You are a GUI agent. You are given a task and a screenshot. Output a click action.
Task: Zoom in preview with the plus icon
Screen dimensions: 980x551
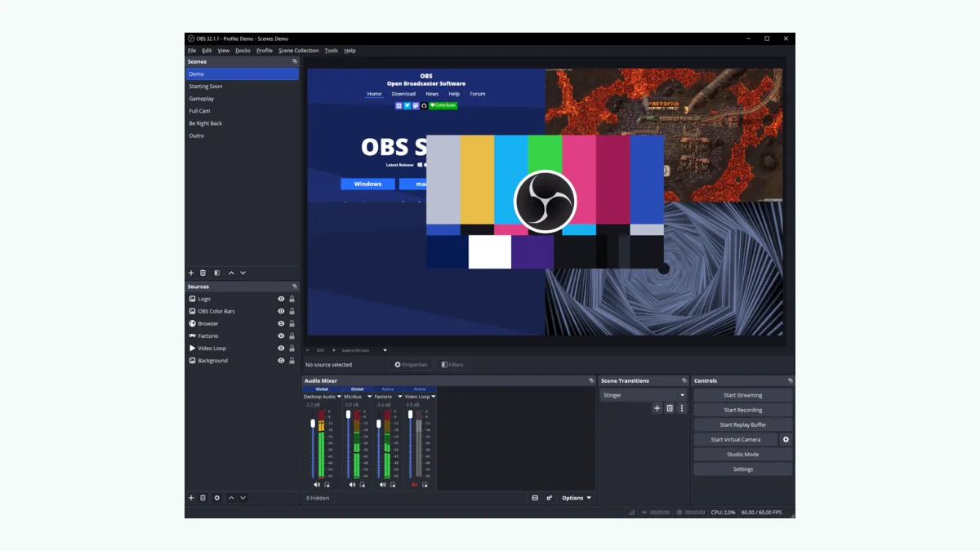tap(333, 350)
